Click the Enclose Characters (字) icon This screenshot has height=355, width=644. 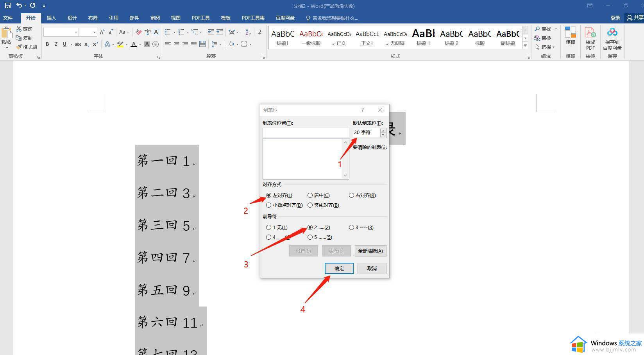156,44
